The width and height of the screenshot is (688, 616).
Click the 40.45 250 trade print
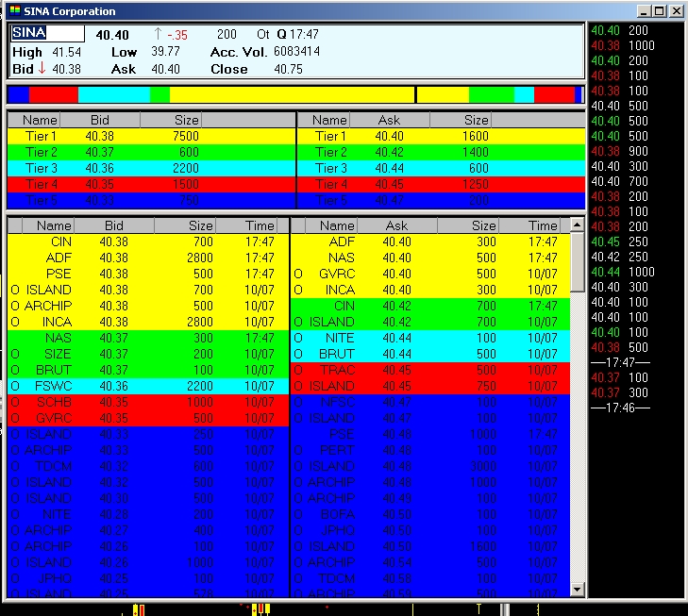[619, 241]
